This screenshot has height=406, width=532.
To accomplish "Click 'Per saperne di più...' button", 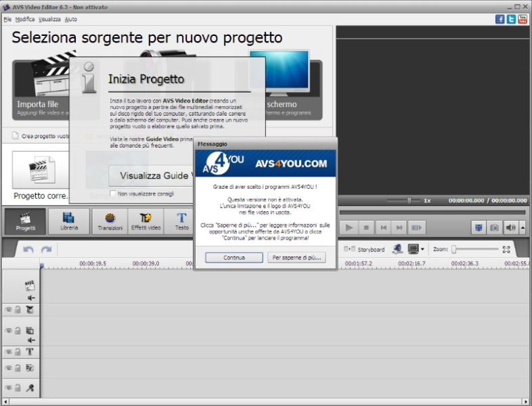I will [296, 258].
